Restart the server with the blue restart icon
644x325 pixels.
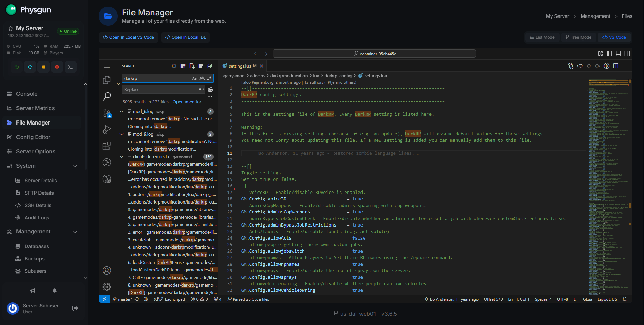[30, 67]
